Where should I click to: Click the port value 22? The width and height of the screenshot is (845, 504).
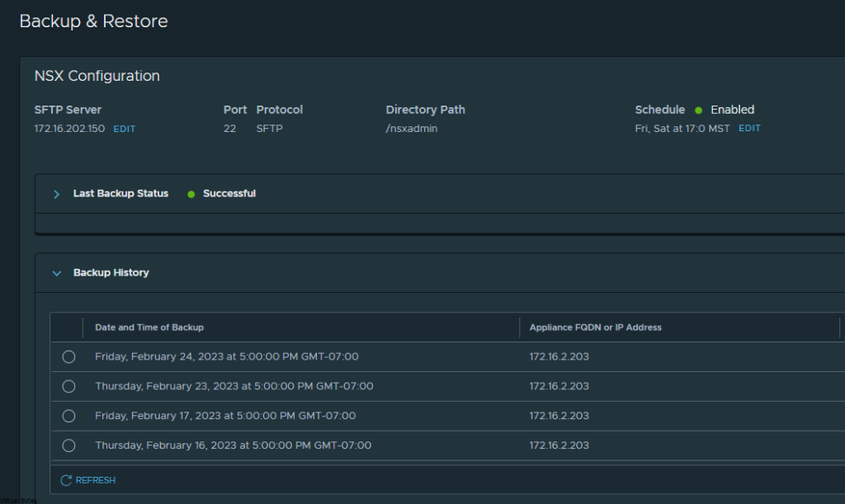(x=229, y=129)
